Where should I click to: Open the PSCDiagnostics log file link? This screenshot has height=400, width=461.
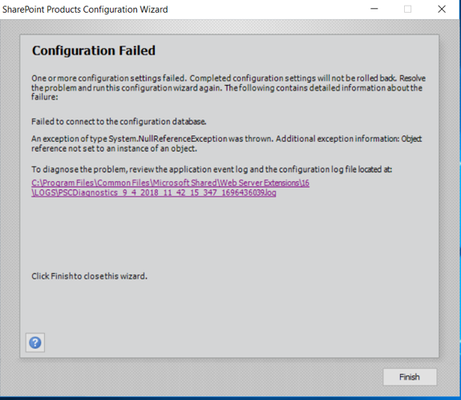[154, 193]
